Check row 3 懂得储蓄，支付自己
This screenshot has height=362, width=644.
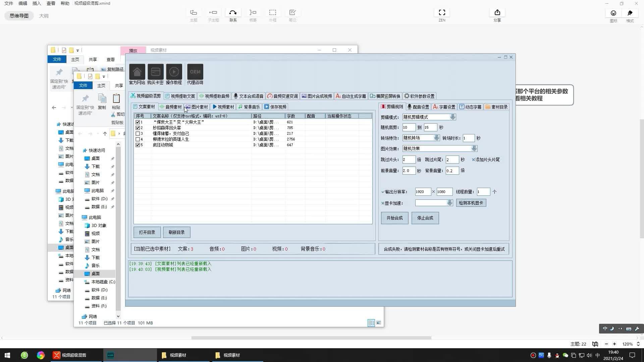(138, 133)
